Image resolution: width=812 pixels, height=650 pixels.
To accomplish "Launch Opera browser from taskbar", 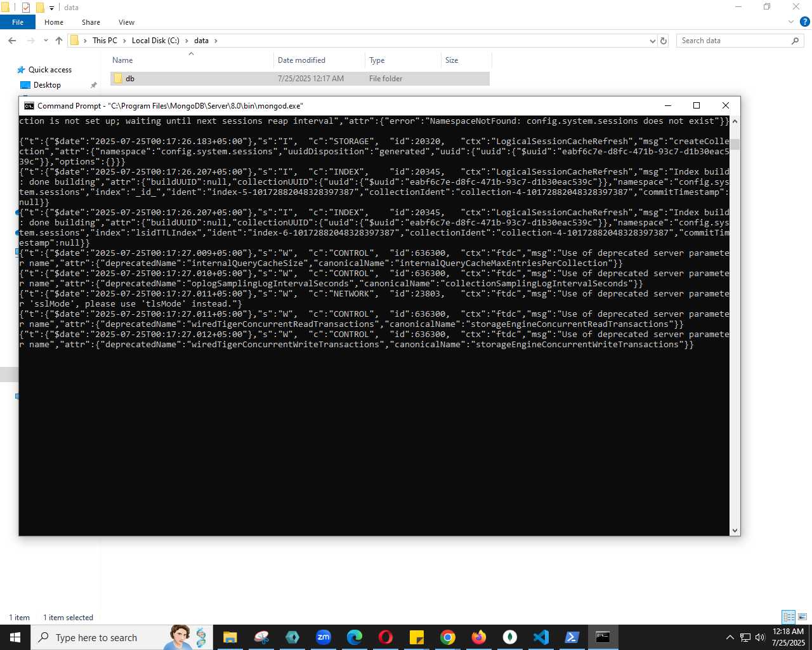I will tap(386, 637).
